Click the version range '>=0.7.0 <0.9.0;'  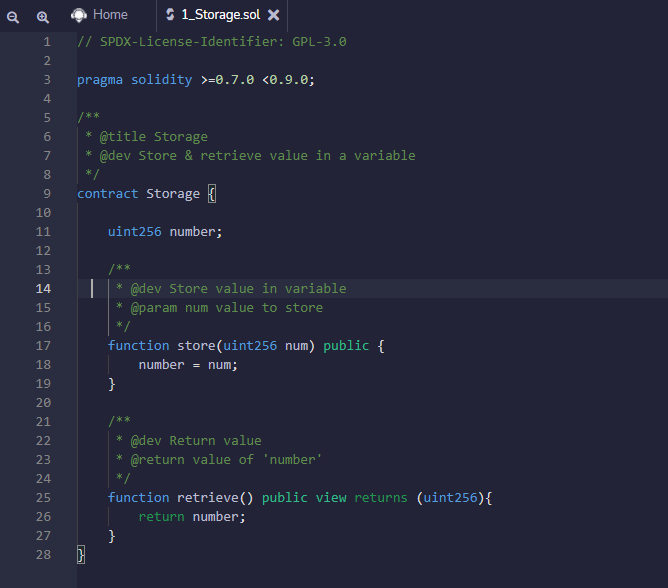[x=258, y=80]
